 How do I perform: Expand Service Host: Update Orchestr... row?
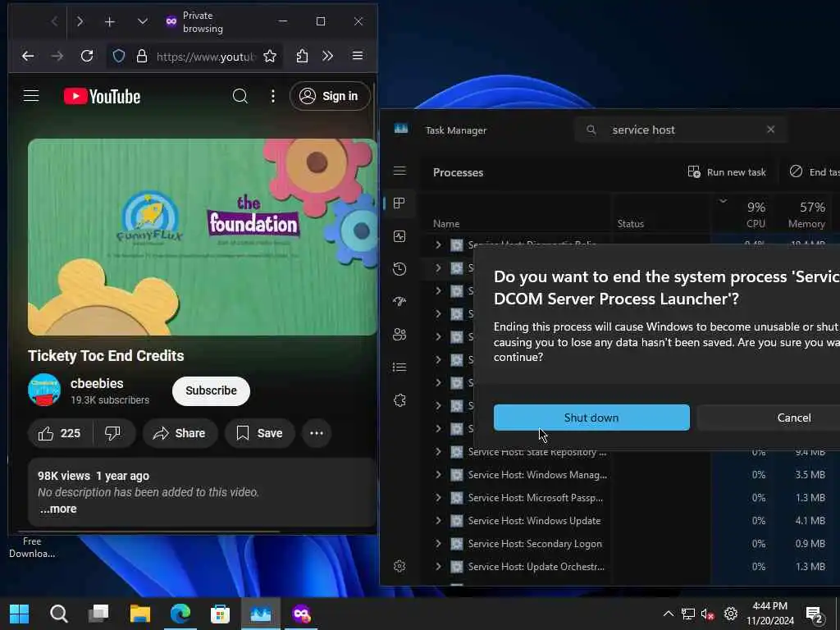(x=438, y=567)
